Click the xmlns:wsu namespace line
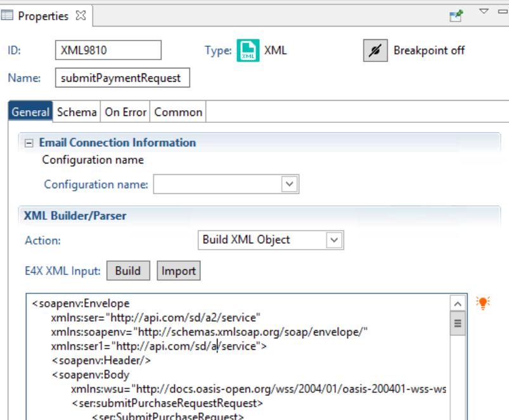509x420 pixels. coord(259,389)
